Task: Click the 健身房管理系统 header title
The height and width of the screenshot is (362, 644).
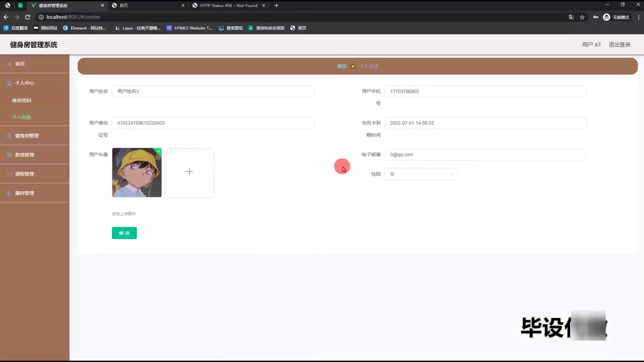Action: click(x=34, y=45)
